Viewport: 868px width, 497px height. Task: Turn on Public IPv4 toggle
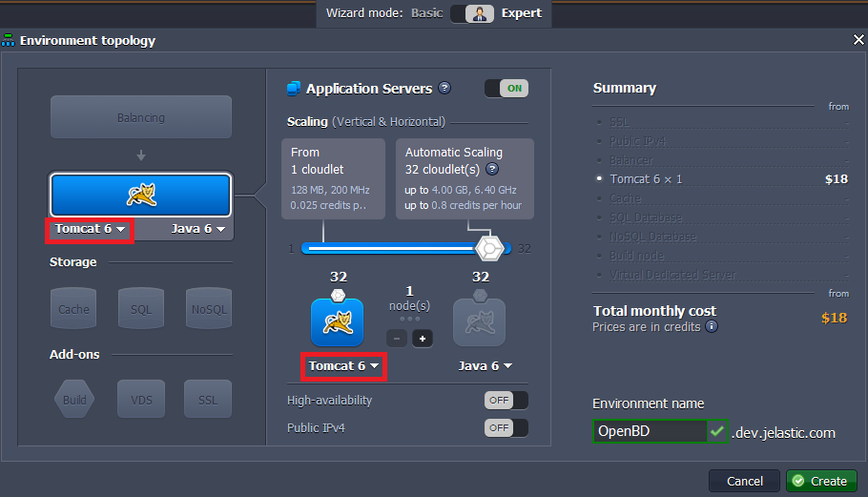tap(506, 428)
